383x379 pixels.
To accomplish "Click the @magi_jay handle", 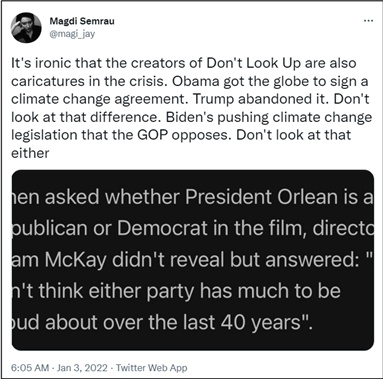I will (x=72, y=34).
